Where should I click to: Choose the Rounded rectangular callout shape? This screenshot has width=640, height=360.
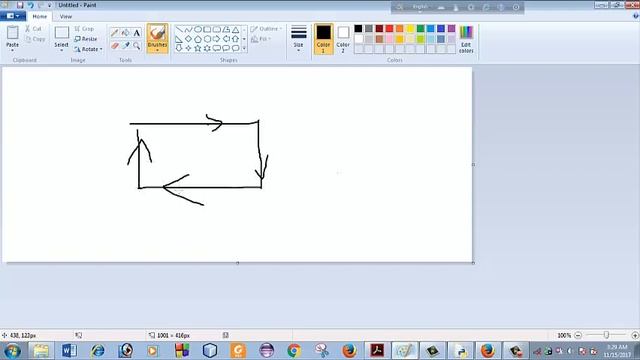tap(217, 48)
